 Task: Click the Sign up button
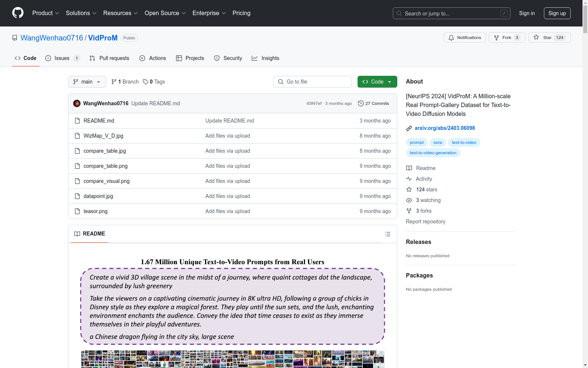557,13
